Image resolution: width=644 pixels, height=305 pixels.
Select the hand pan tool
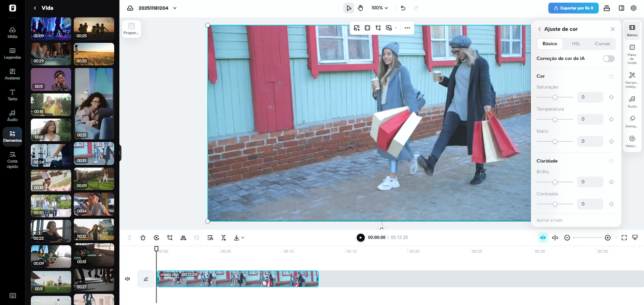click(360, 8)
